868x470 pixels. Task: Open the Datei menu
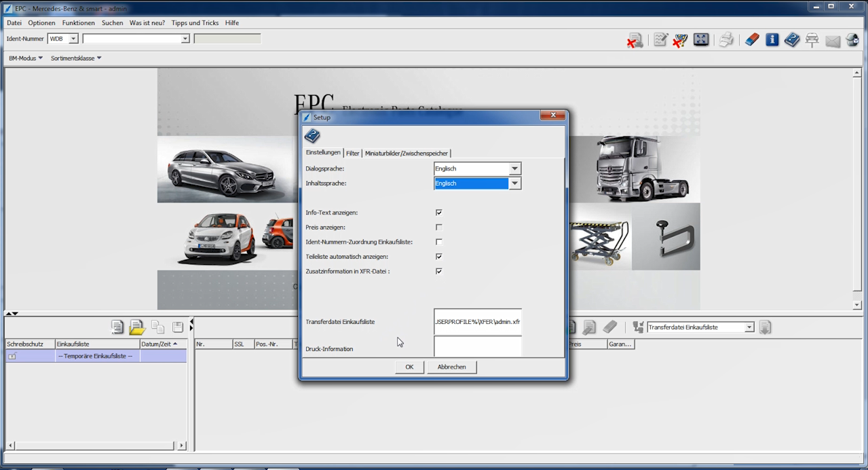[x=14, y=23]
